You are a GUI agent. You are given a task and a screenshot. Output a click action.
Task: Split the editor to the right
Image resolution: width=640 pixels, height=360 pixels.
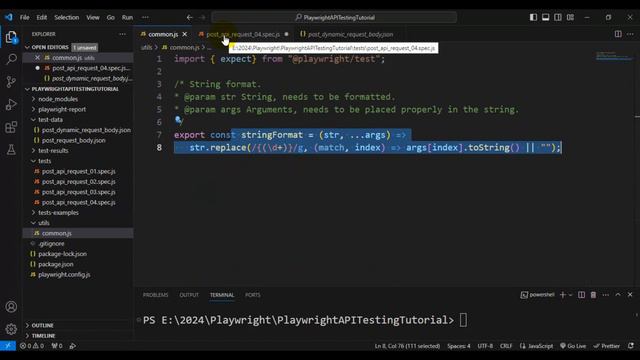[x=618, y=34]
